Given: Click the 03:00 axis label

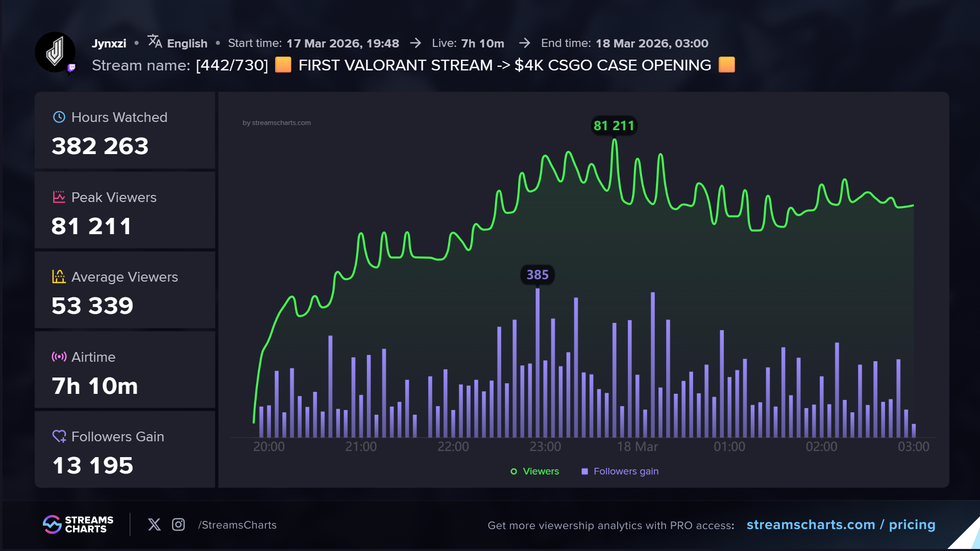Looking at the screenshot, I should [x=914, y=446].
